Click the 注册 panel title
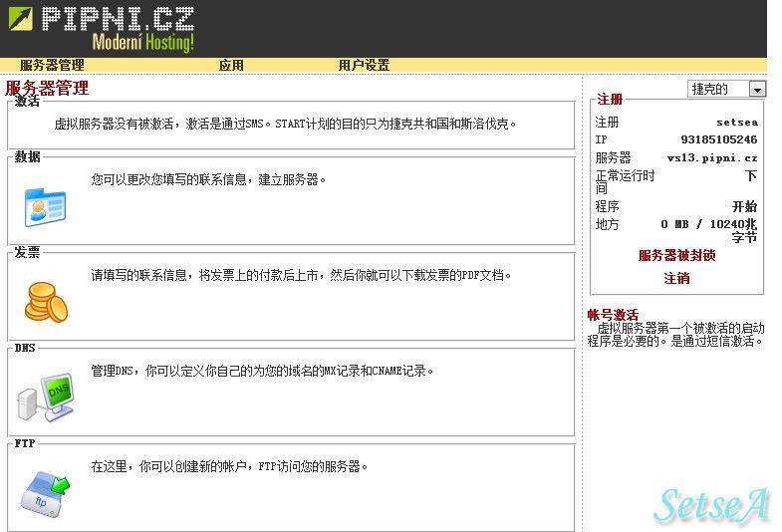 610,100
